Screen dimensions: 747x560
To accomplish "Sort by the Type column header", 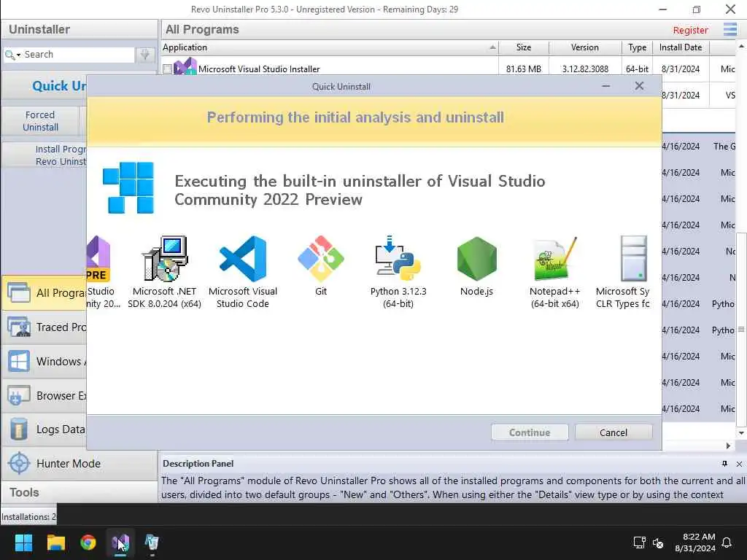I will (x=638, y=47).
